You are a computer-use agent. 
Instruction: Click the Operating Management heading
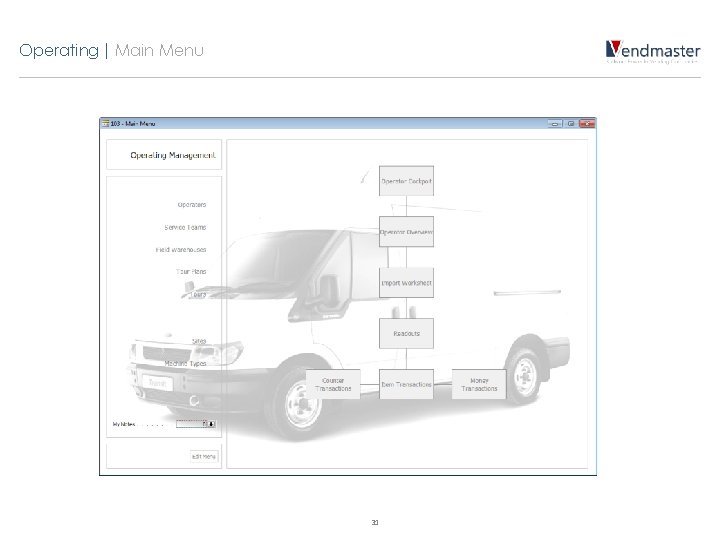pos(173,155)
